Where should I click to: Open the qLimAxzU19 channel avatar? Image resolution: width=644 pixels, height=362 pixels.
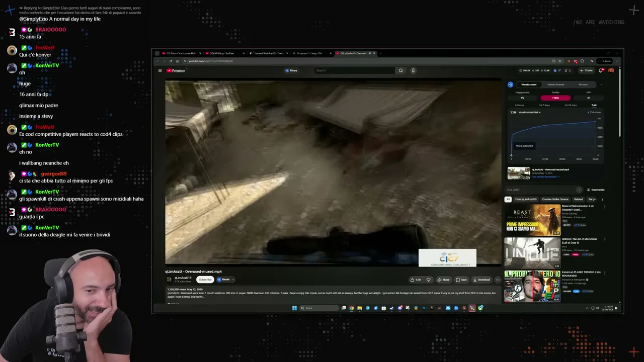tap(169, 279)
